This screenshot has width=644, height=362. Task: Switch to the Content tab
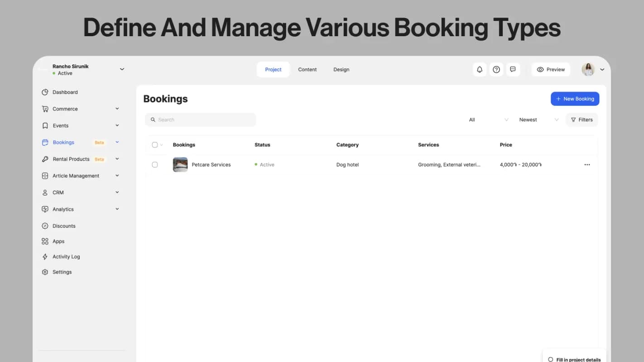[307, 69]
